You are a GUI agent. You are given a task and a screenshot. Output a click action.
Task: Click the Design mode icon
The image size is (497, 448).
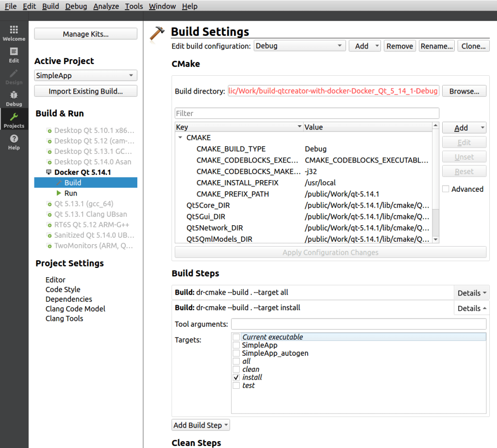[14, 76]
